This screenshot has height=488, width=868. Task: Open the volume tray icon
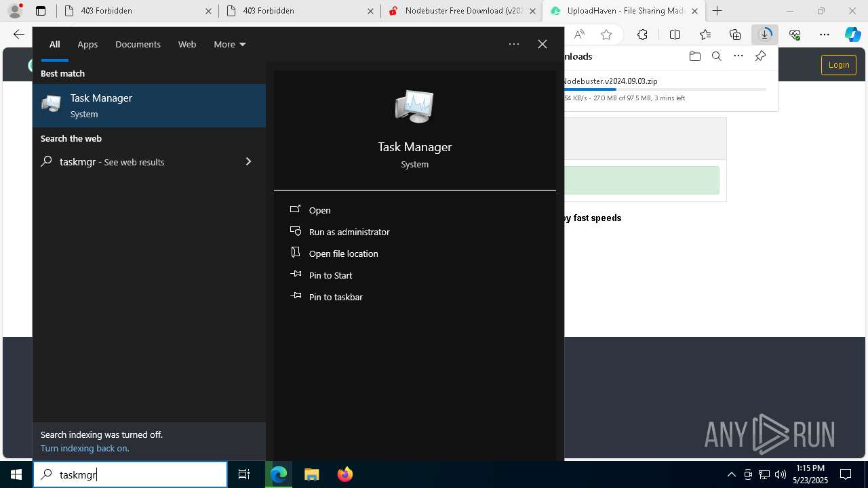pos(781,474)
